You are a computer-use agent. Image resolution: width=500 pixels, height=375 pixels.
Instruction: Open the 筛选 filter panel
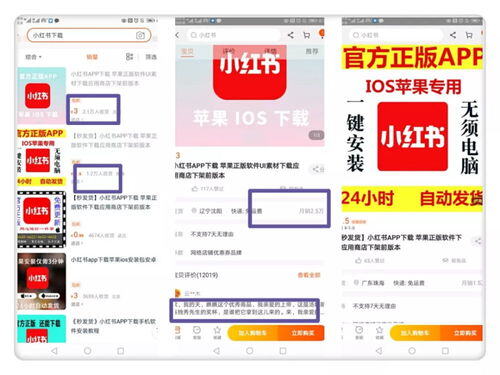click(151, 57)
